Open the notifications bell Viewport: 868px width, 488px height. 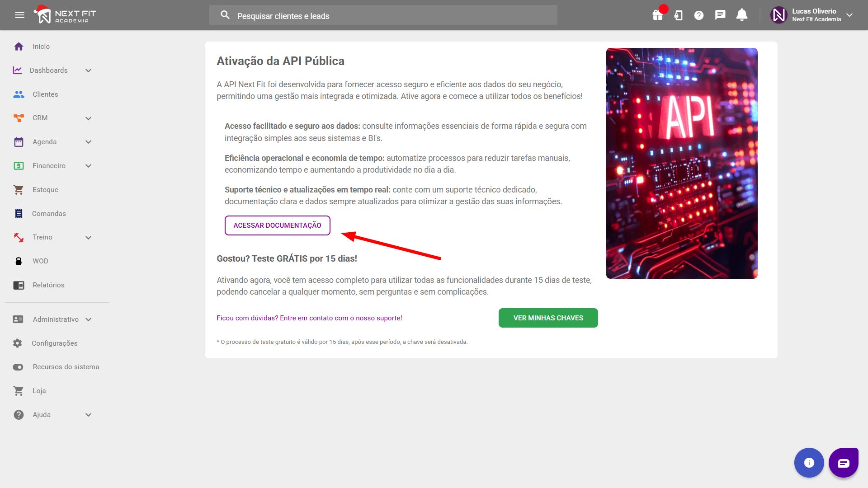pos(741,15)
